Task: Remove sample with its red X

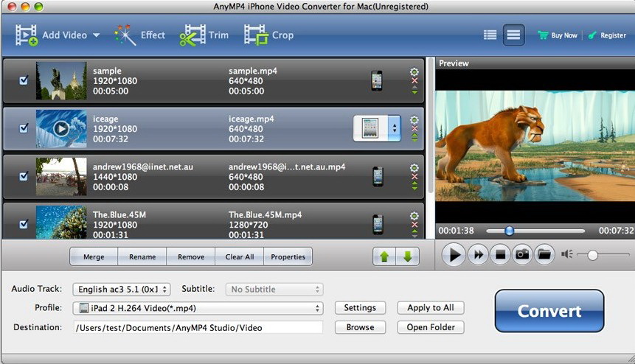Action: [x=414, y=81]
